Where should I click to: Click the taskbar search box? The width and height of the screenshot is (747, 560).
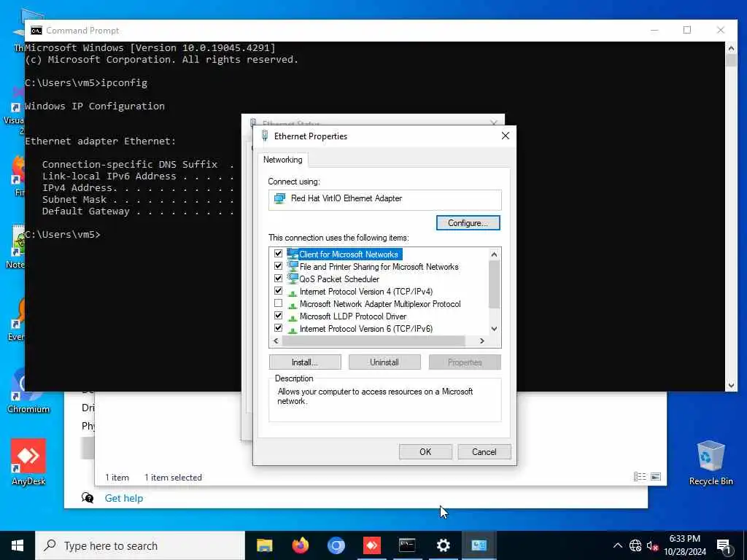[140, 545]
